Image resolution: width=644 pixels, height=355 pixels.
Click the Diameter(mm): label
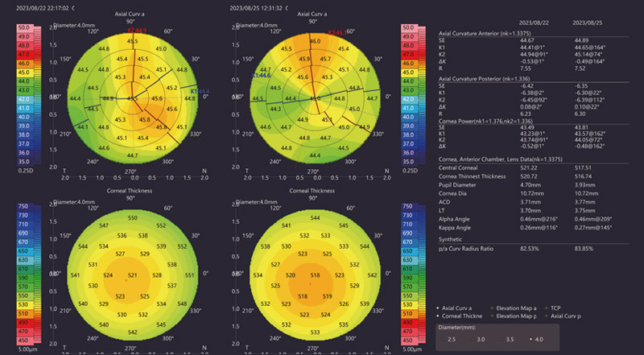click(456, 328)
